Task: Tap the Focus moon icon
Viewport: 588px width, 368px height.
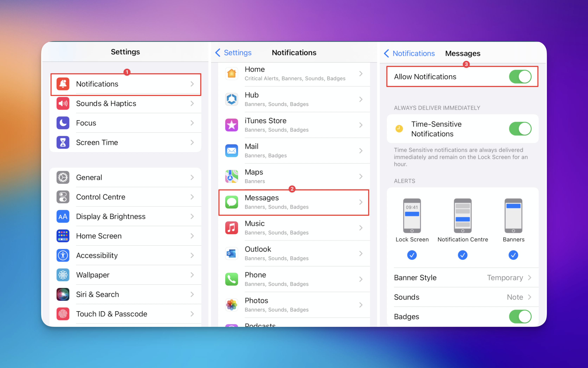Action: pyautogui.click(x=63, y=123)
